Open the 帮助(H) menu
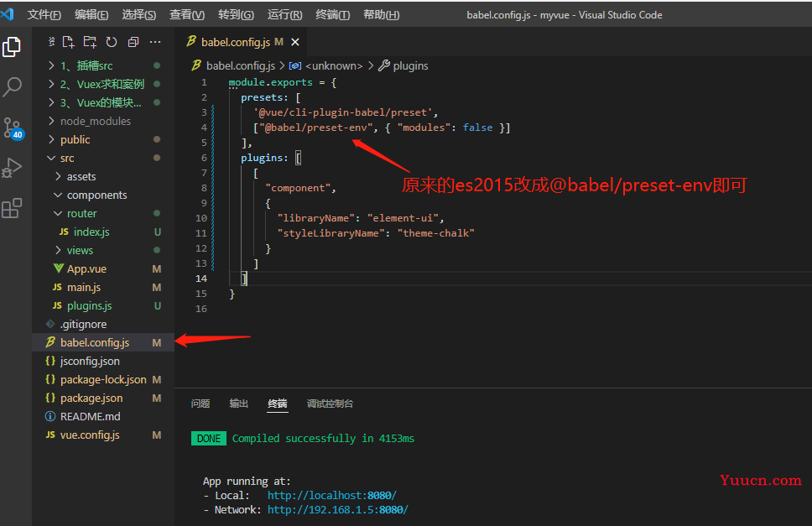This screenshot has height=526, width=812. click(381, 14)
